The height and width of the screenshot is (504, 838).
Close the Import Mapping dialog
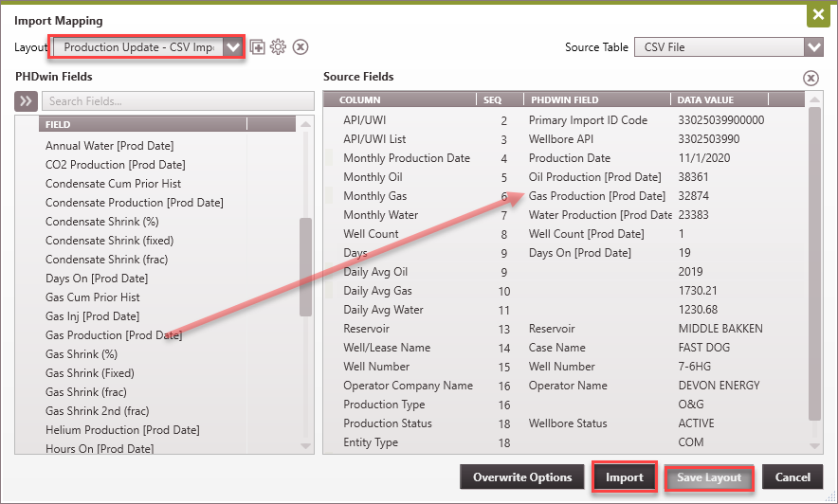(818, 14)
